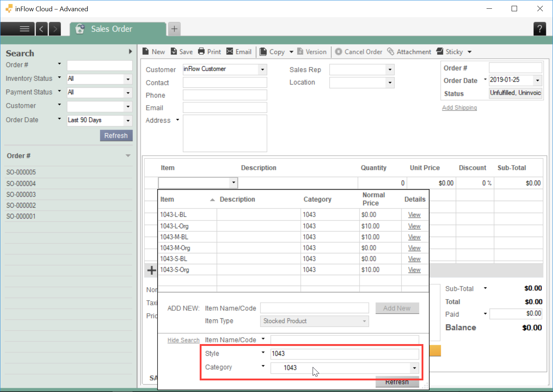Expand the Copy dropdown arrow
Image resolution: width=553 pixels, height=392 pixels.
[x=291, y=52]
